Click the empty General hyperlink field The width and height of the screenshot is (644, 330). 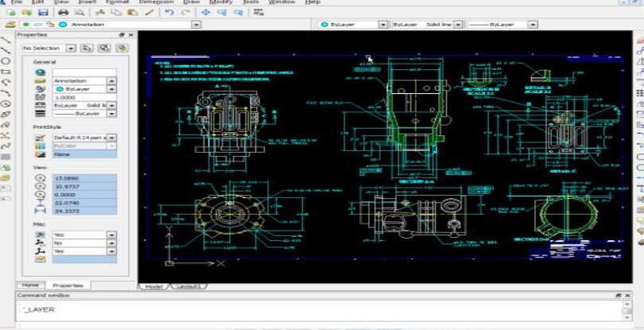pyautogui.click(x=84, y=72)
